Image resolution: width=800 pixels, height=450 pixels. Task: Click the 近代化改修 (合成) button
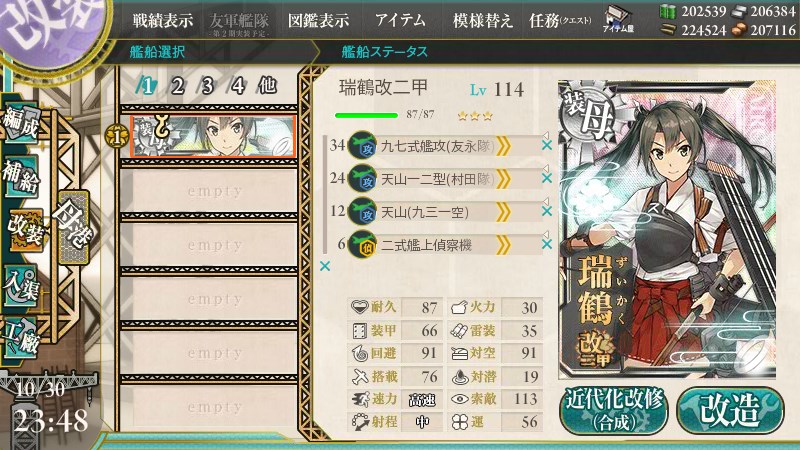click(x=614, y=410)
